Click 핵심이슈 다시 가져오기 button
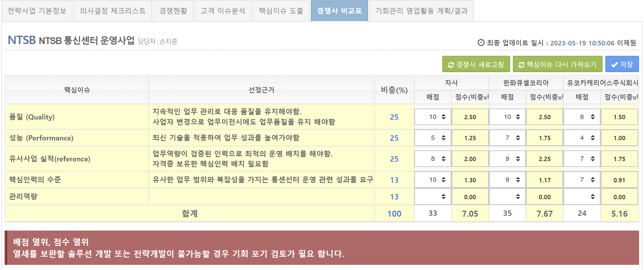The height and width of the screenshot is (270, 644). [558, 64]
